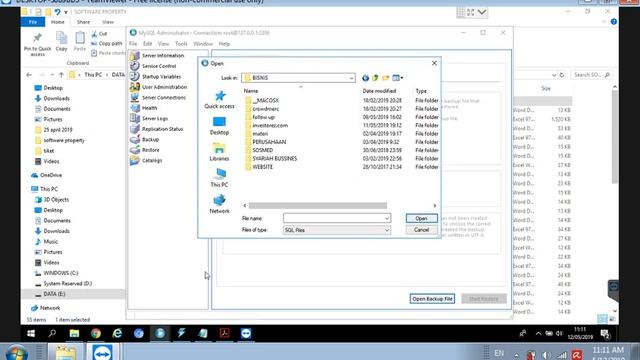
Task: Click Cancel button in Open dialog
Action: click(421, 230)
